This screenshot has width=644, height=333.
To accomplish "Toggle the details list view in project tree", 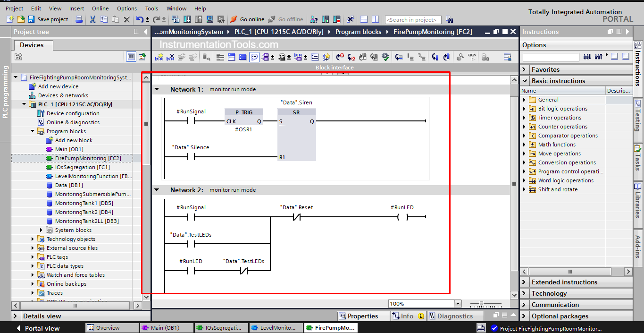I will (x=131, y=57).
